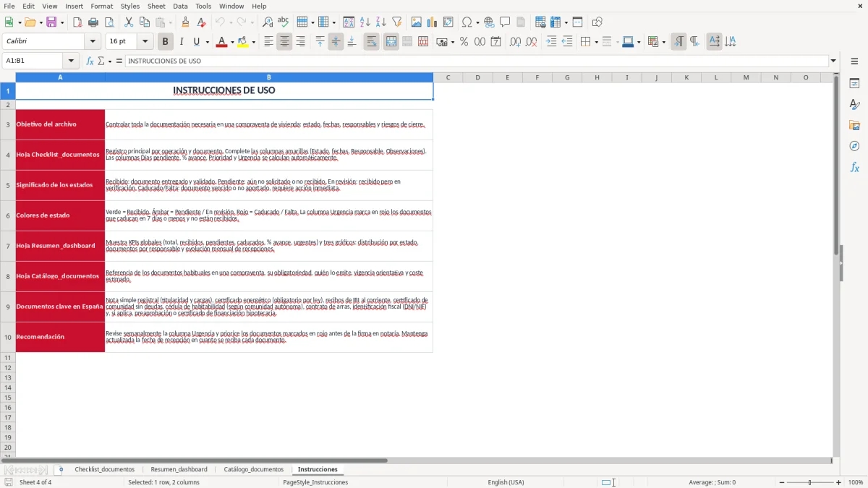Switch to Checklist_documentos sheet tab
868x488 pixels.
point(105,469)
